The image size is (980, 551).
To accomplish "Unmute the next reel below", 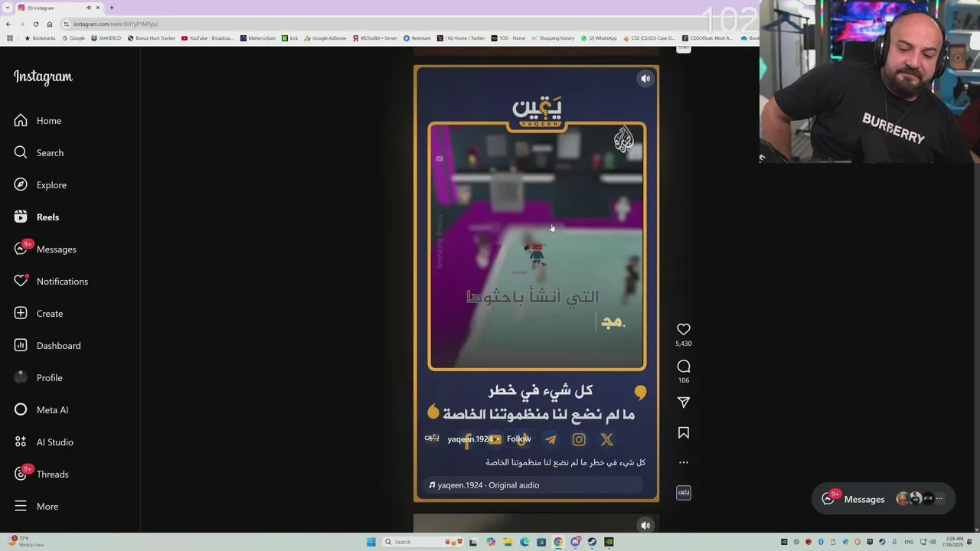I will 645,525.
